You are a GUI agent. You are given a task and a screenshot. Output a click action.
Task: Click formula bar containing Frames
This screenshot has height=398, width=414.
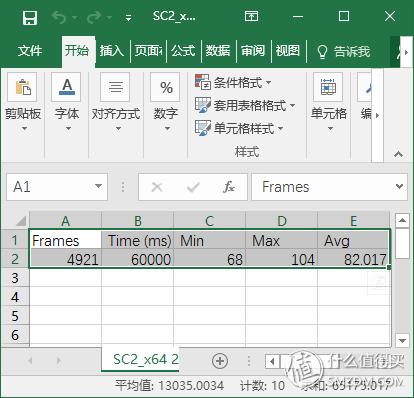(323, 187)
